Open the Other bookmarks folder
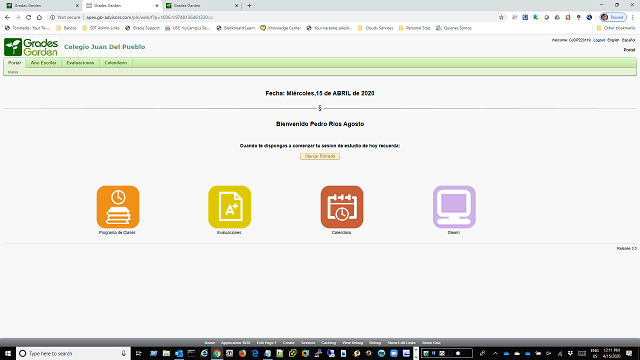The width and height of the screenshot is (640, 360). [616, 28]
